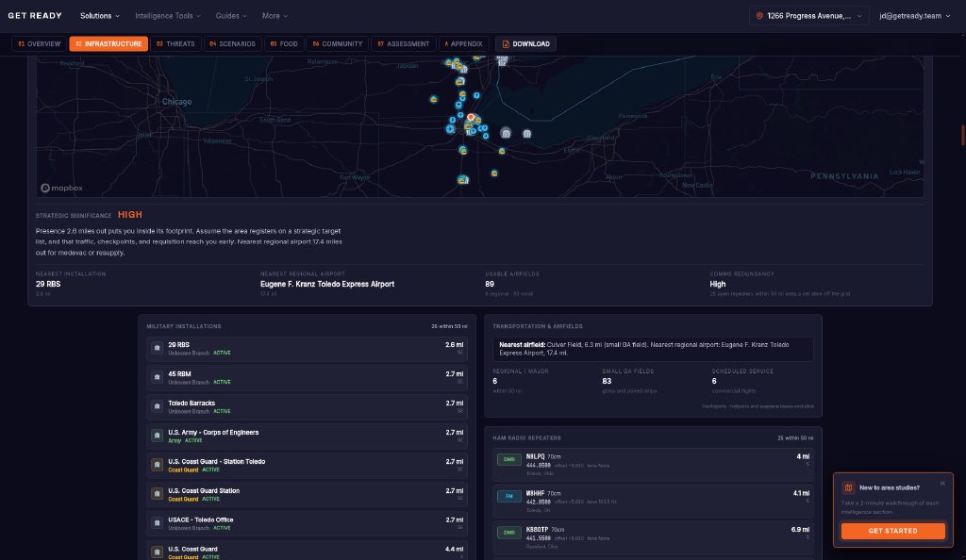View the Appendix tab
Screen dimensions: 966x560
[463, 44]
